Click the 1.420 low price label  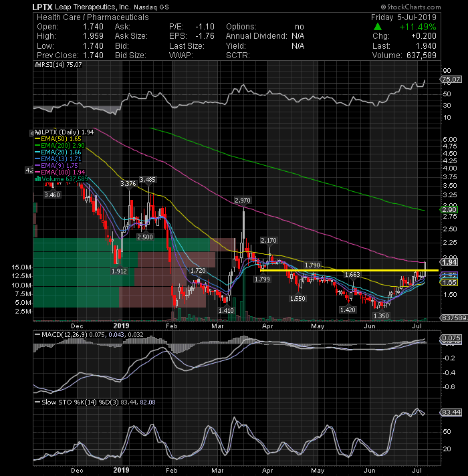348,310
